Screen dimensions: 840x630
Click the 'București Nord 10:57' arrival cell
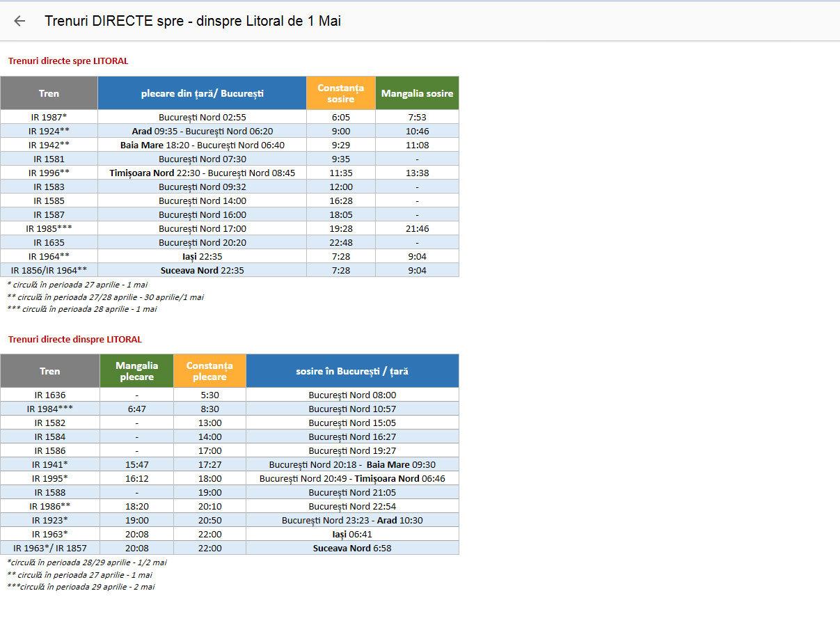point(352,409)
